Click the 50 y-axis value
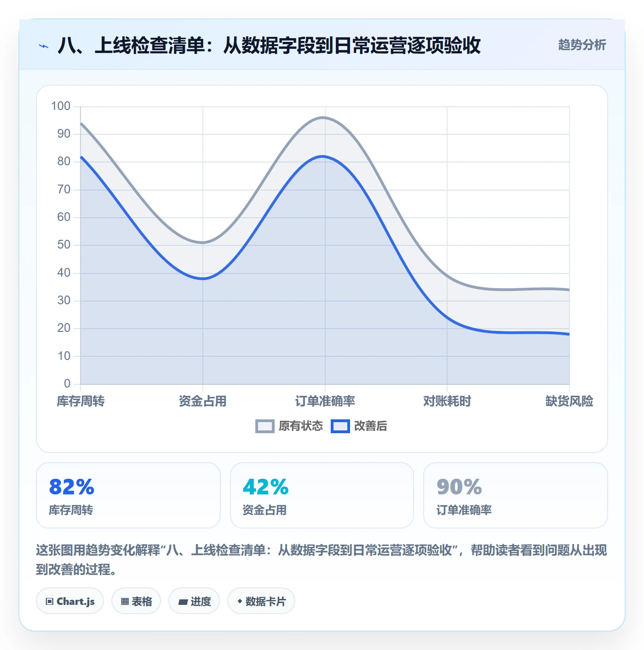The height and width of the screenshot is (650, 644). point(64,245)
